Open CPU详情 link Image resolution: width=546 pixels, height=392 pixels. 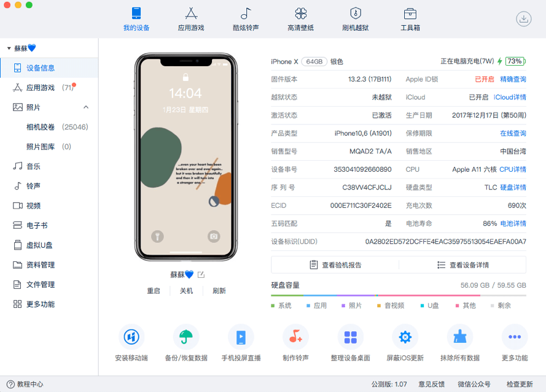tap(513, 169)
